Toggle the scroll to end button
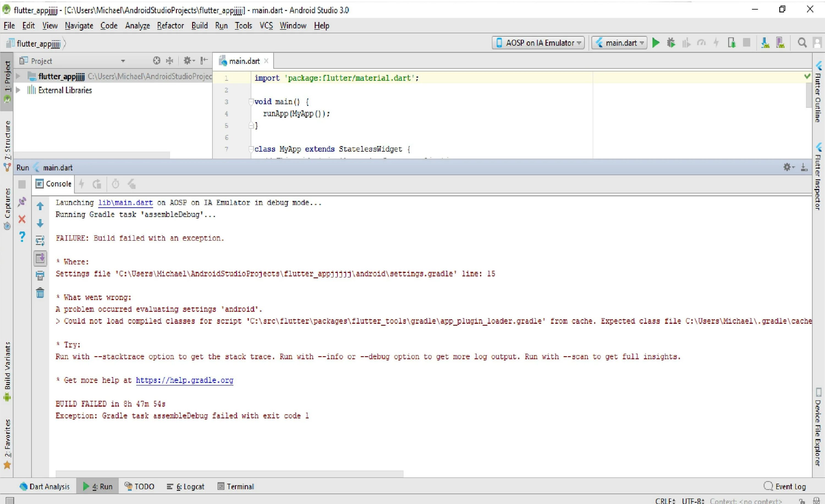825x504 pixels. coord(40,258)
